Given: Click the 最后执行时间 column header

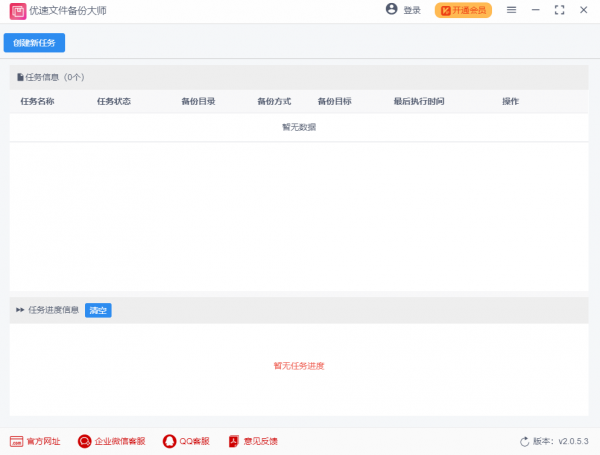Looking at the screenshot, I should pyautogui.click(x=419, y=101).
